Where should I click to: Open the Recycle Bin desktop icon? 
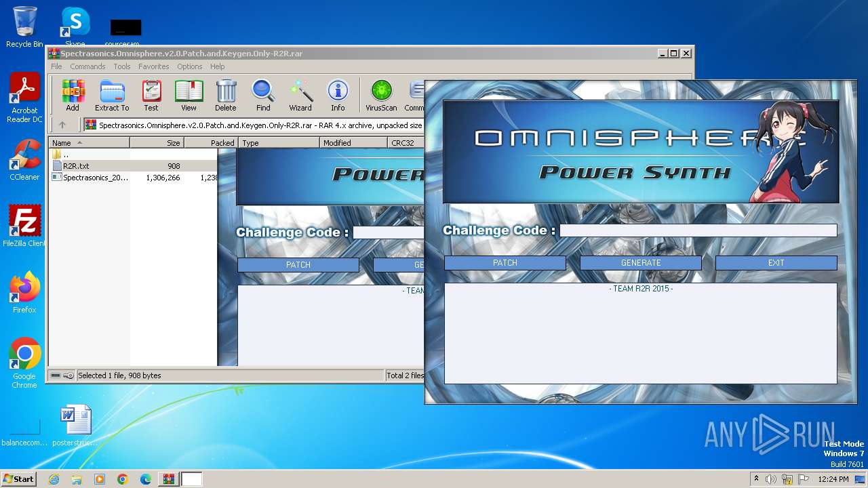[24, 27]
